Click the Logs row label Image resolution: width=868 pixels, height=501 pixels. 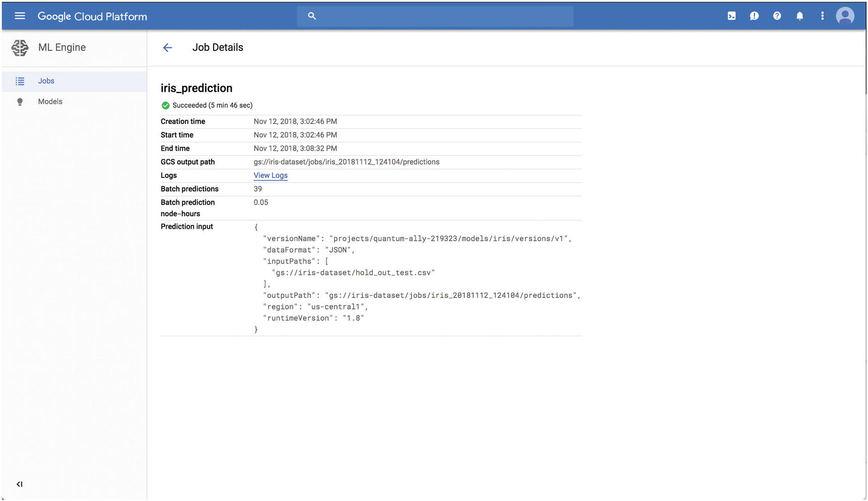pos(169,175)
